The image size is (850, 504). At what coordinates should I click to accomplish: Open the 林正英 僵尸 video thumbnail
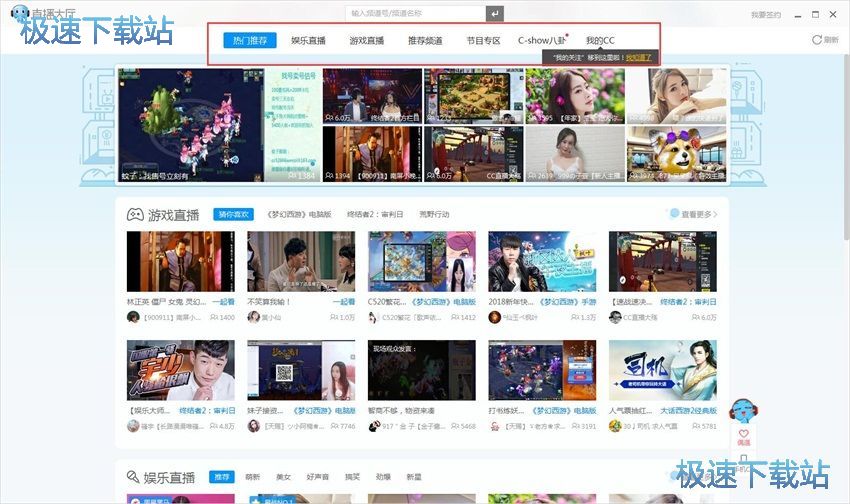pos(181,262)
